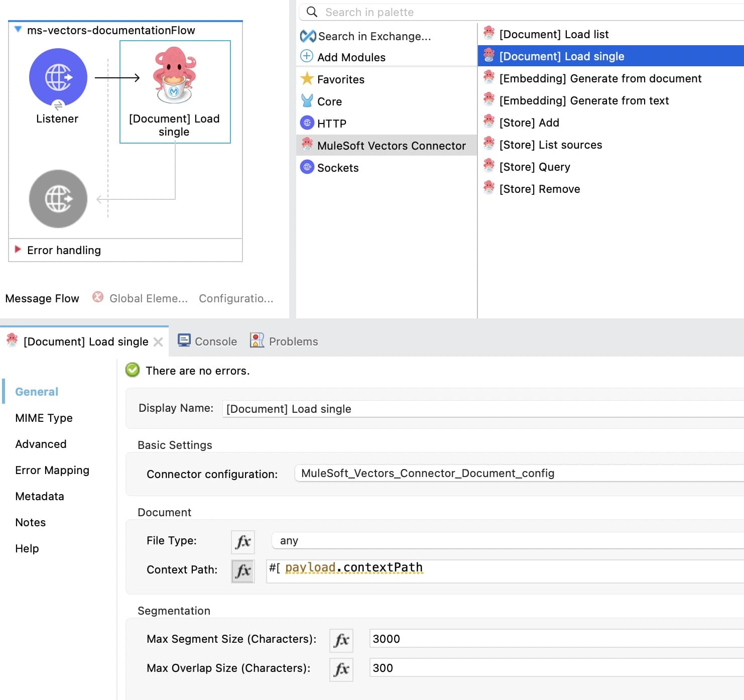The width and height of the screenshot is (744, 700).
Task: Toggle fx expression mode for File Type
Action: pos(243,542)
